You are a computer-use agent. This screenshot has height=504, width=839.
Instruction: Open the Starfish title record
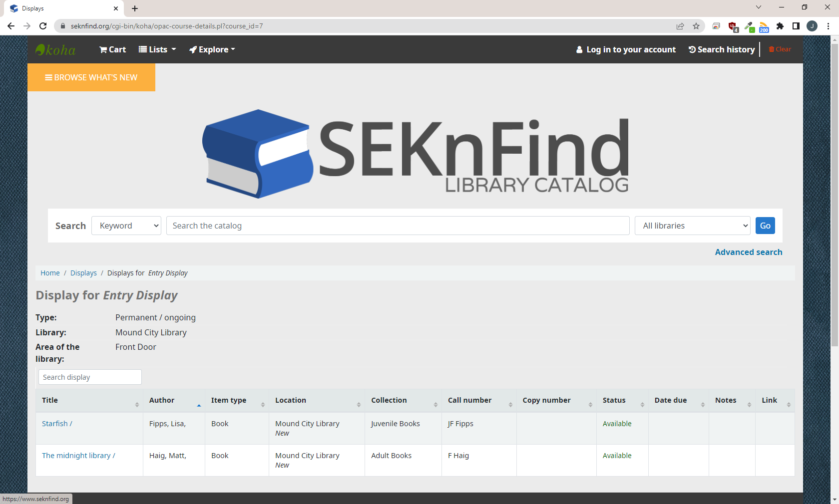click(57, 424)
